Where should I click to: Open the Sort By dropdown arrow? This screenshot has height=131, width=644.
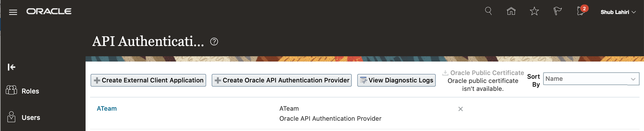point(633,79)
